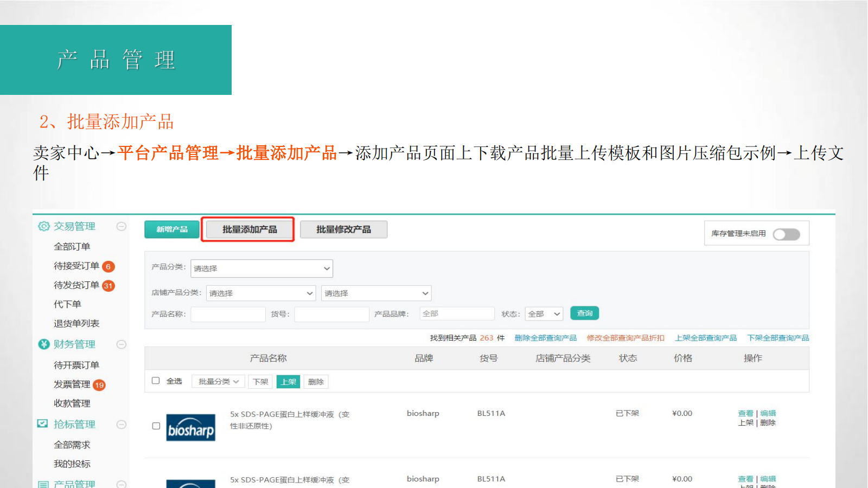This screenshot has height=488, width=868.
Task: Click the 交易管理 gear icon
Action: 43,226
